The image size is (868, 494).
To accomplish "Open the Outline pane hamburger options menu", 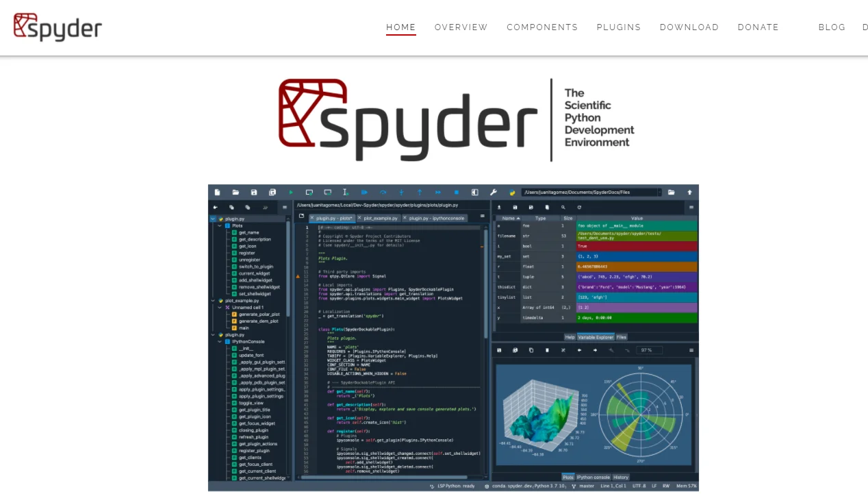I will 285,207.
